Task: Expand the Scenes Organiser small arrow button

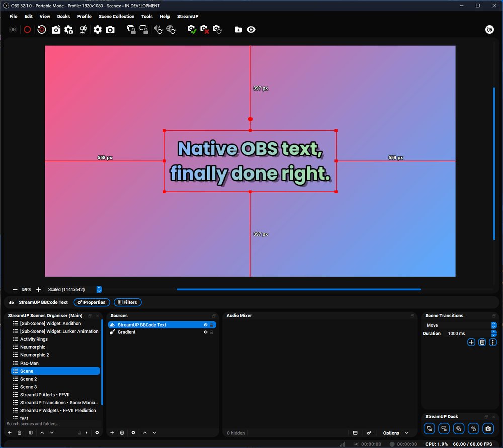Action: click(87, 432)
